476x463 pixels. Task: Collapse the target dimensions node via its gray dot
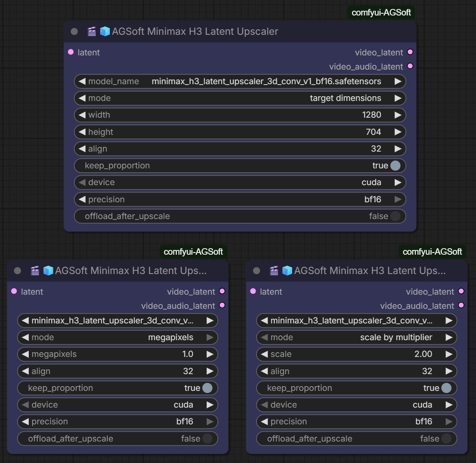74,31
